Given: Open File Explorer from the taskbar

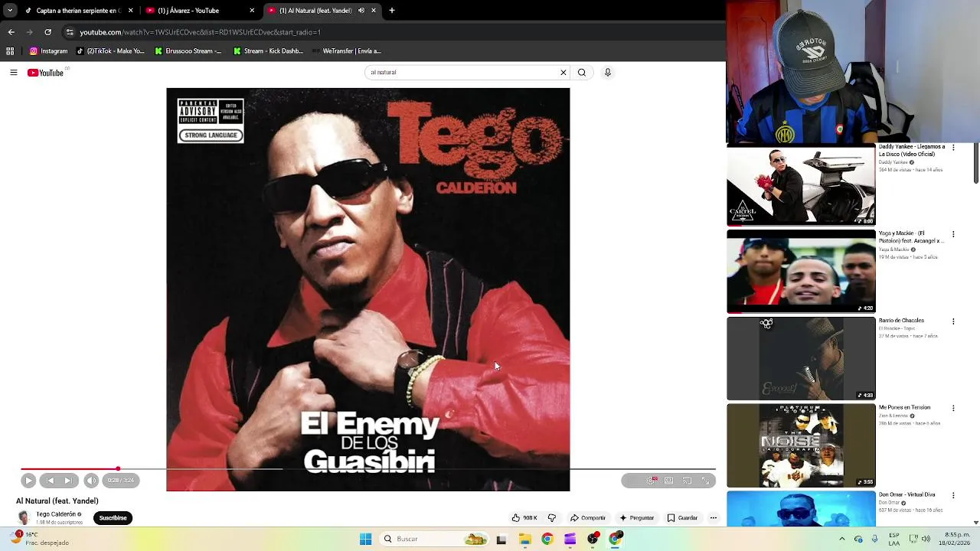Looking at the screenshot, I should 524,540.
